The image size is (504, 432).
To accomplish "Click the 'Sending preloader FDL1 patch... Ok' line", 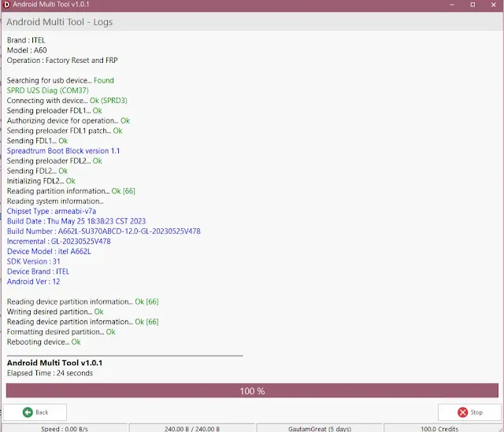I will (x=65, y=131).
